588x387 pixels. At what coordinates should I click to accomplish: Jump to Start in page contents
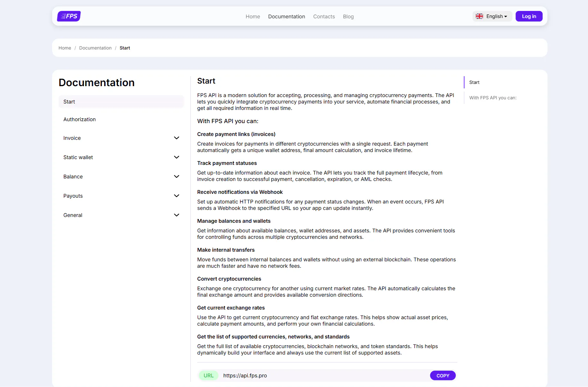474,82
